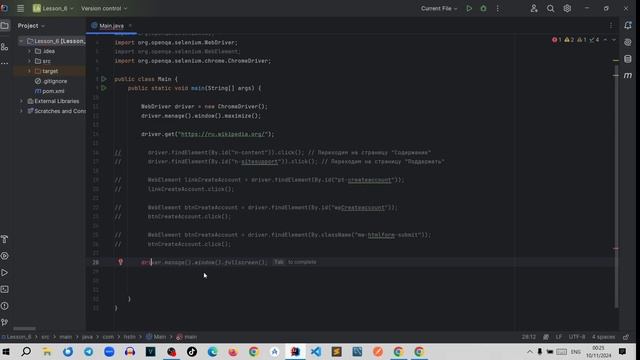This screenshot has height=360, width=640.
Task: Open VS Code from taskbar
Action: (316, 351)
